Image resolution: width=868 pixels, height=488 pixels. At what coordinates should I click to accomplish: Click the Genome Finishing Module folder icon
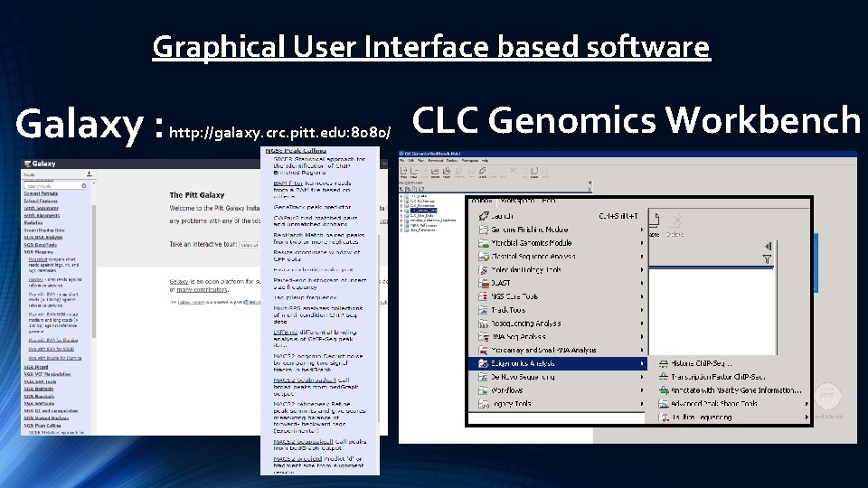pos(484,229)
